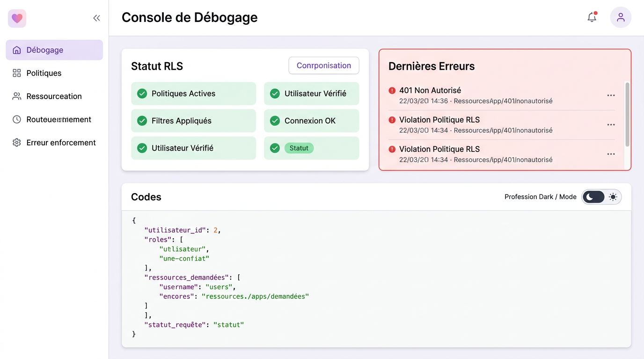Viewport: 644px width, 359px height.
Task: Click check icon of Filtres Appliqués
Action: 142,121
